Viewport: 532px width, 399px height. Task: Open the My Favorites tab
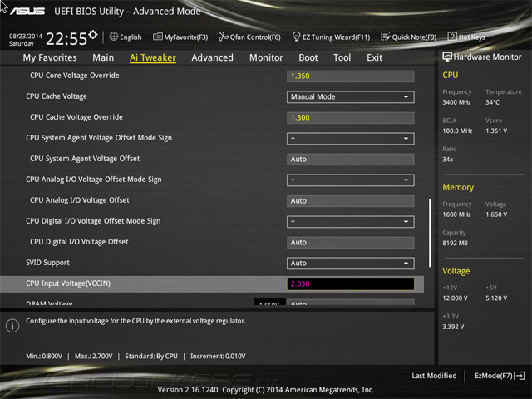click(x=50, y=57)
